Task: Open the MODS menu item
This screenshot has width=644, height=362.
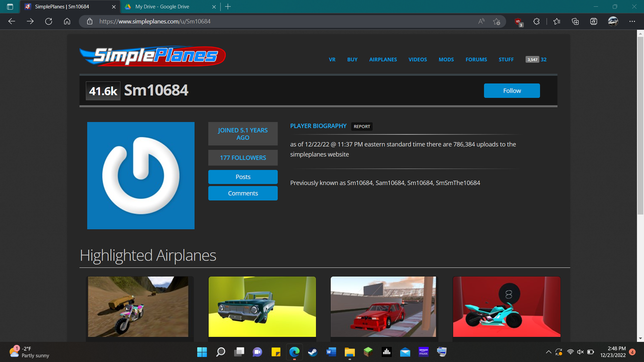Action: [446, 59]
